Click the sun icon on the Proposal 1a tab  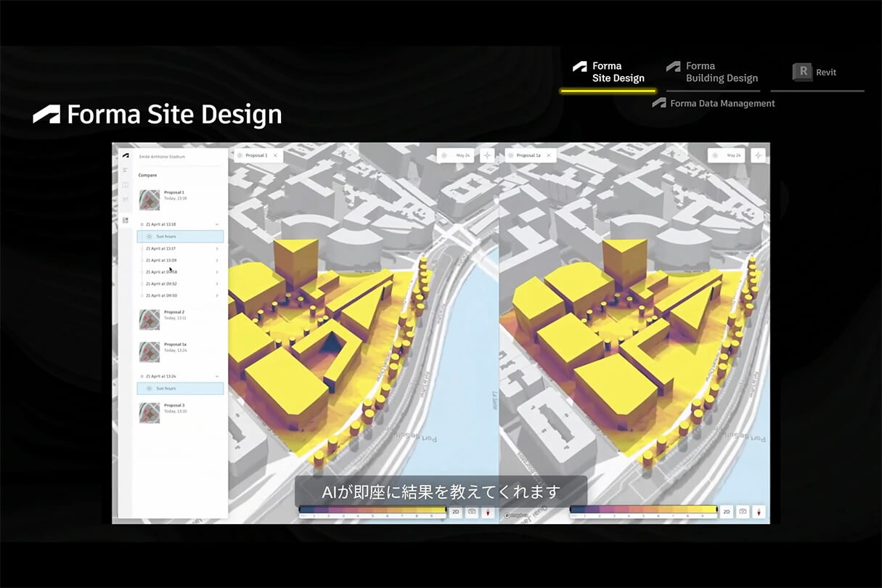[510, 155]
